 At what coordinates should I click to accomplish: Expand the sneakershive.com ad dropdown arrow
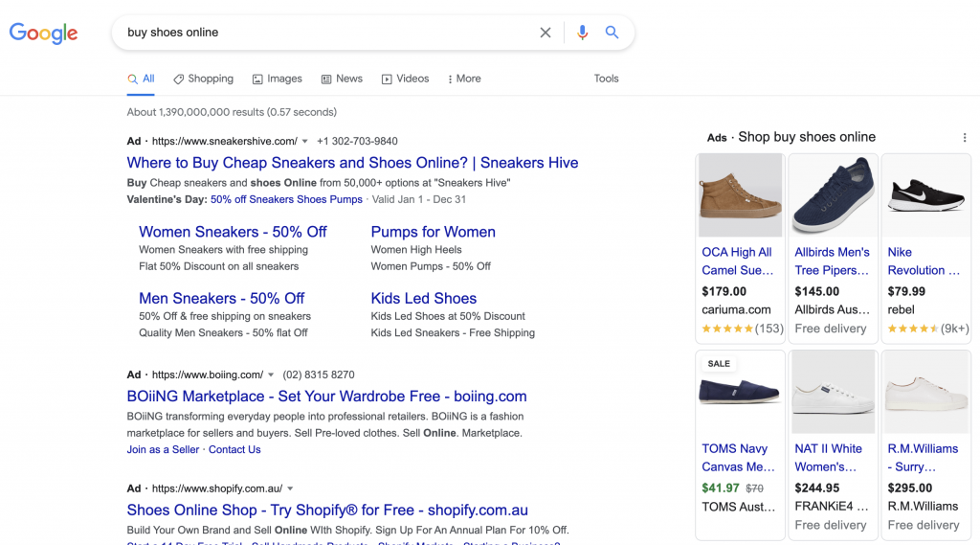click(x=305, y=142)
